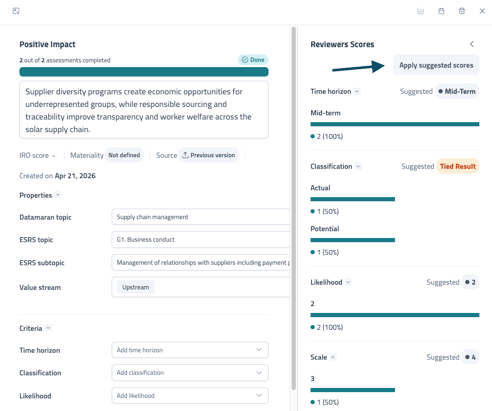The image size is (492, 411).
Task: Click the Previous version source chip
Action: 209,155
